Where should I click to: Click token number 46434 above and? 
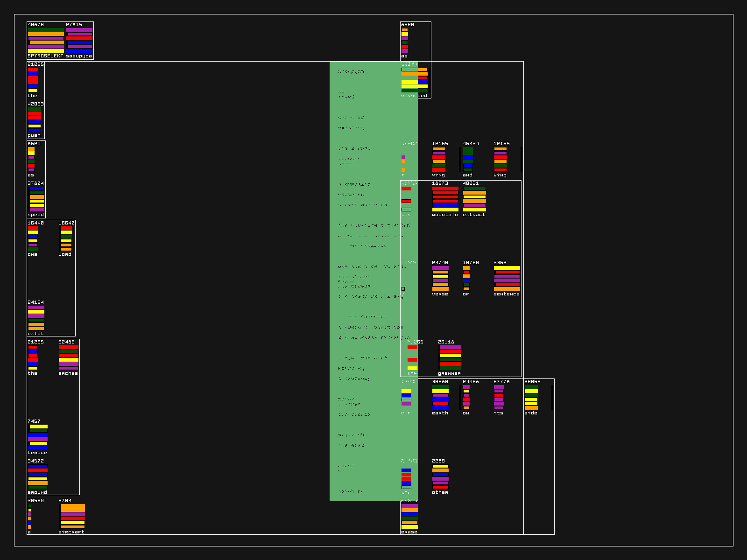click(x=471, y=144)
